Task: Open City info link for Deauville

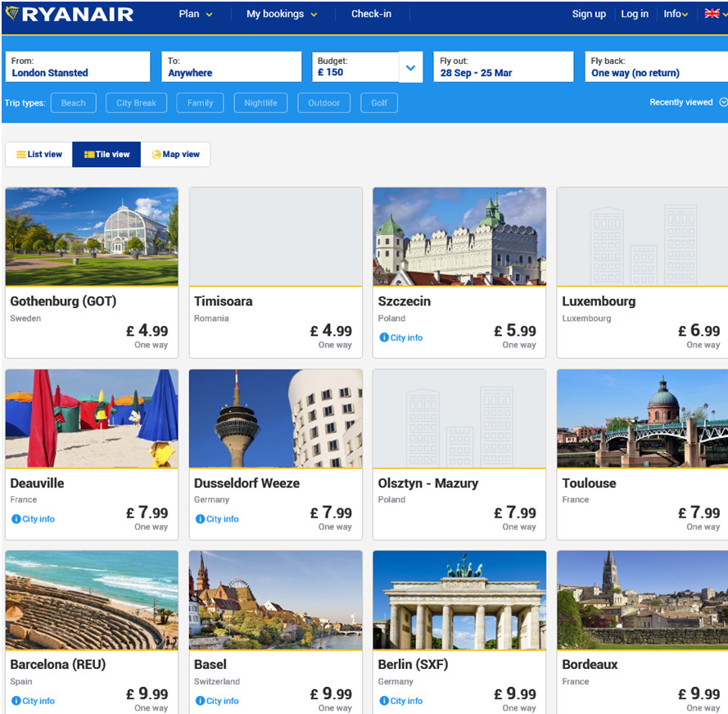Action: 33,519
